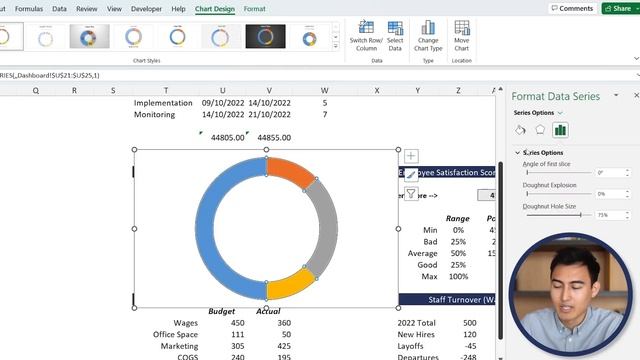This screenshot has width=640, height=360.
Task: Select the cell with 44855.00
Action: click(274, 138)
